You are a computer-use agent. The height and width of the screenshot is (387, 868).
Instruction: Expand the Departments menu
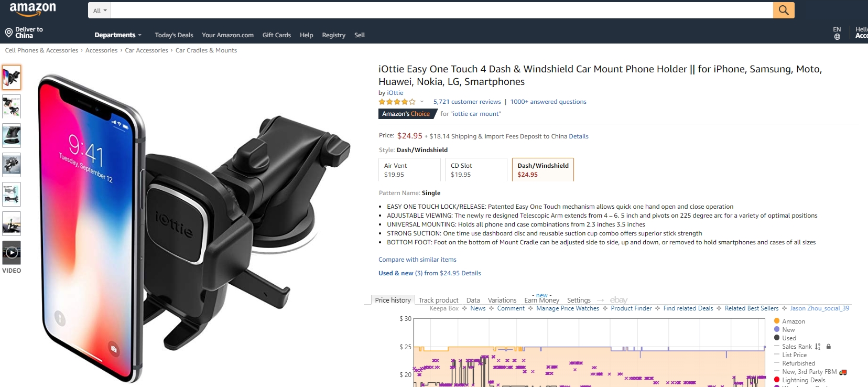pyautogui.click(x=118, y=35)
